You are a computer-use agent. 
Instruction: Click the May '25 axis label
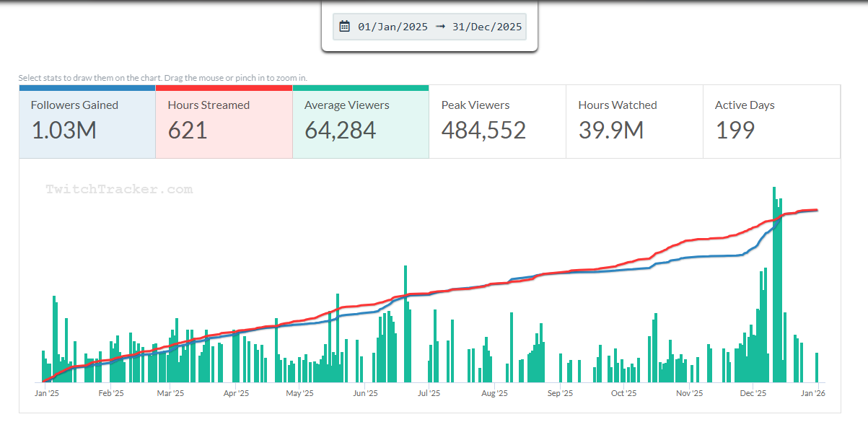click(299, 393)
